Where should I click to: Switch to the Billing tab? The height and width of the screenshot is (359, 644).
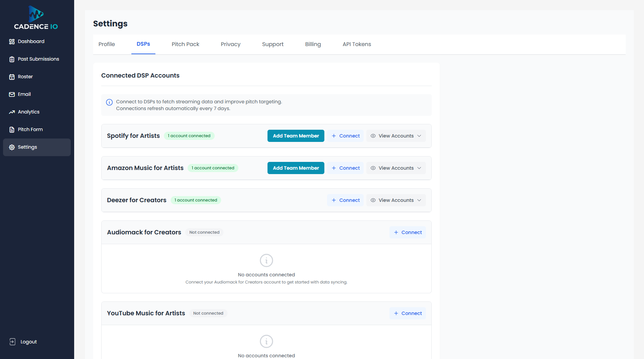point(313,44)
